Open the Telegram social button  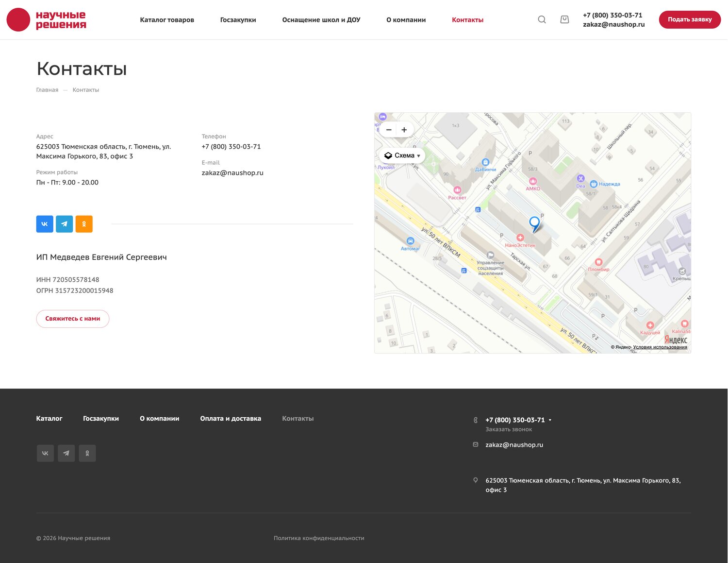click(x=65, y=224)
